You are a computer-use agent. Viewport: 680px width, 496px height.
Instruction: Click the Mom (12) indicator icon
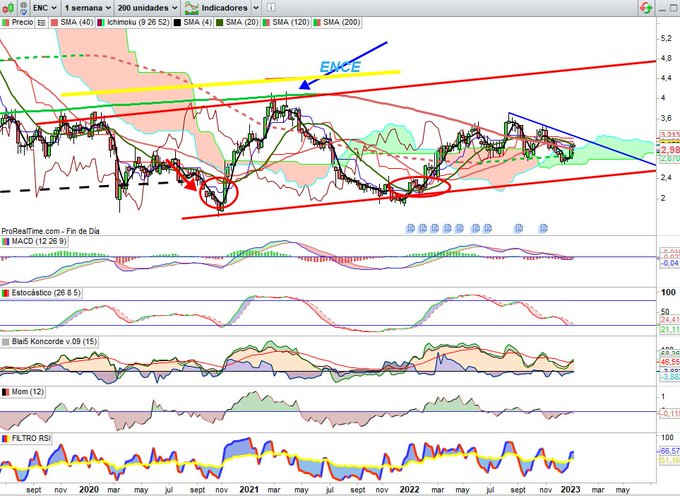6,392
